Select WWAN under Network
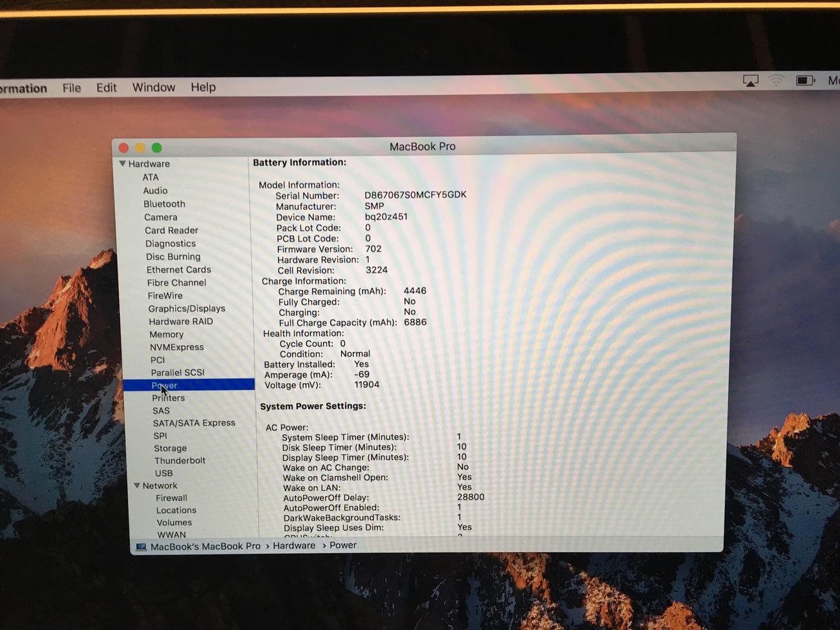Image resolution: width=840 pixels, height=630 pixels. click(x=171, y=535)
